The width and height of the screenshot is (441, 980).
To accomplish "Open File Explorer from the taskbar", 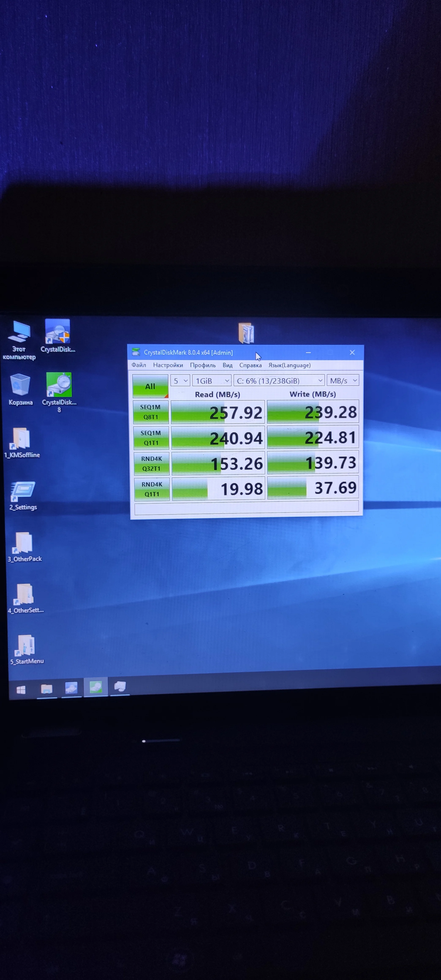I will tap(46, 689).
